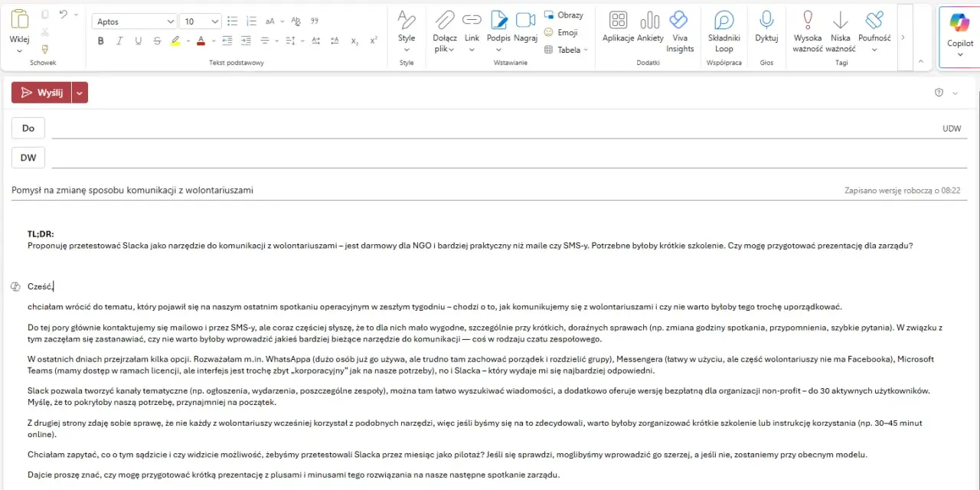Mark message as Niska ważność
Image resolution: width=980 pixels, height=490 pixels.
(x=840, y=31)
